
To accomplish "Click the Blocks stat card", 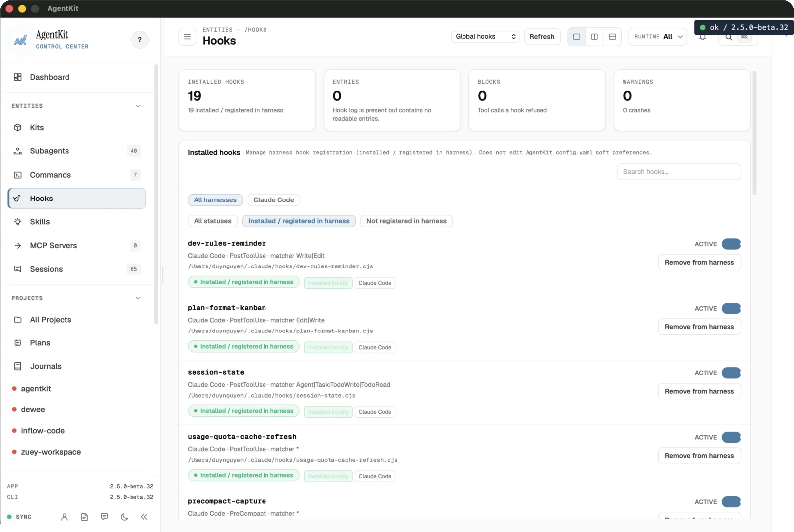I will pos(537,100).
